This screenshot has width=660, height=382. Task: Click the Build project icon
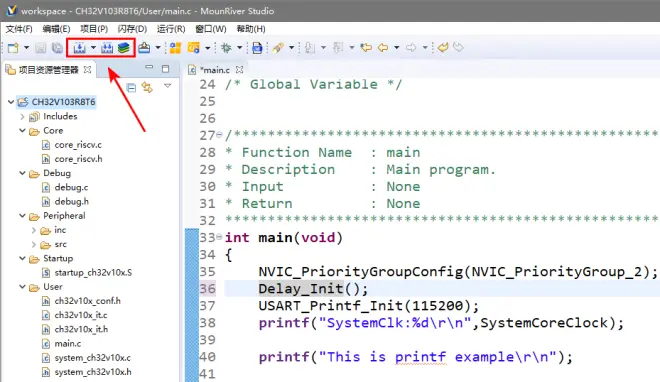[80, 48]
